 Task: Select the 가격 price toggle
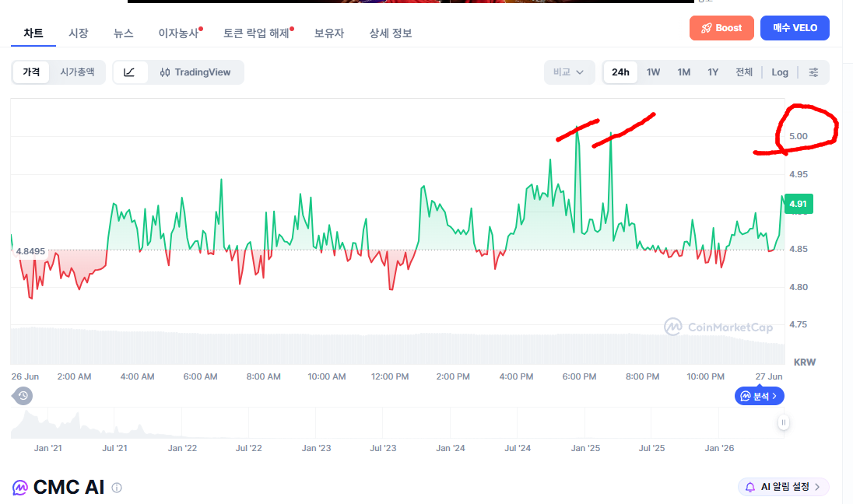(31, 72)
